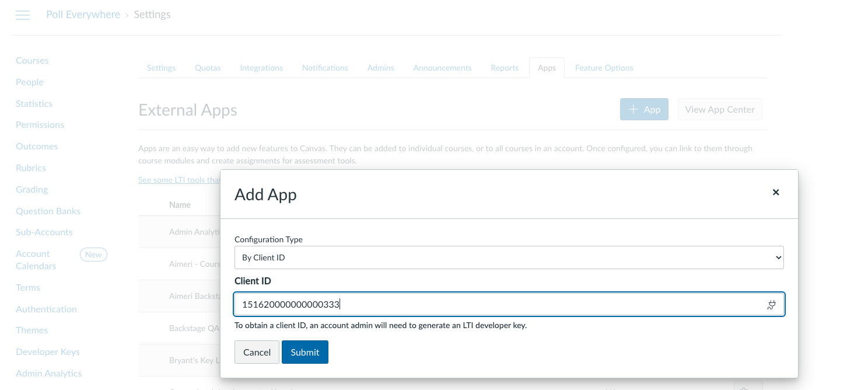Open Permissions in the sidebar
Viewport: 868px width, 390px height.
[x=40, y=125]
